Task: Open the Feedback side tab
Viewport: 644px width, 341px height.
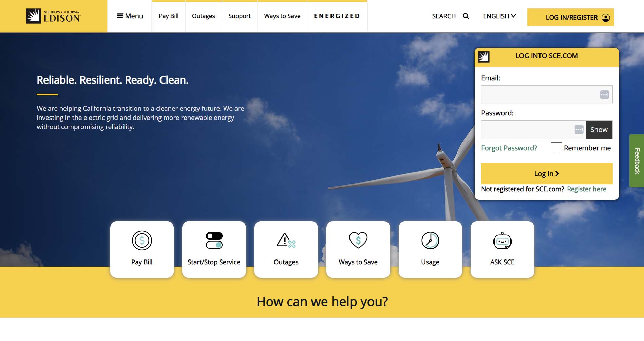Action: (637, 161)
